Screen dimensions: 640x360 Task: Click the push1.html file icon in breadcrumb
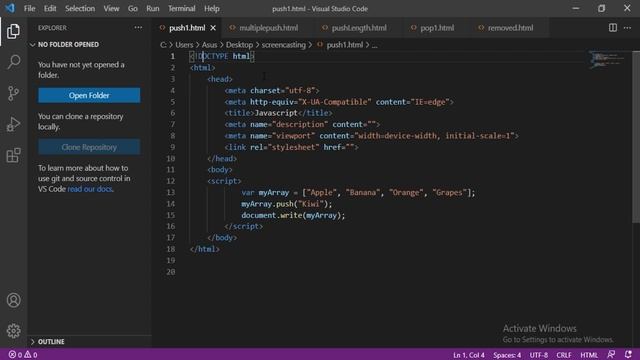coord(320,45)
